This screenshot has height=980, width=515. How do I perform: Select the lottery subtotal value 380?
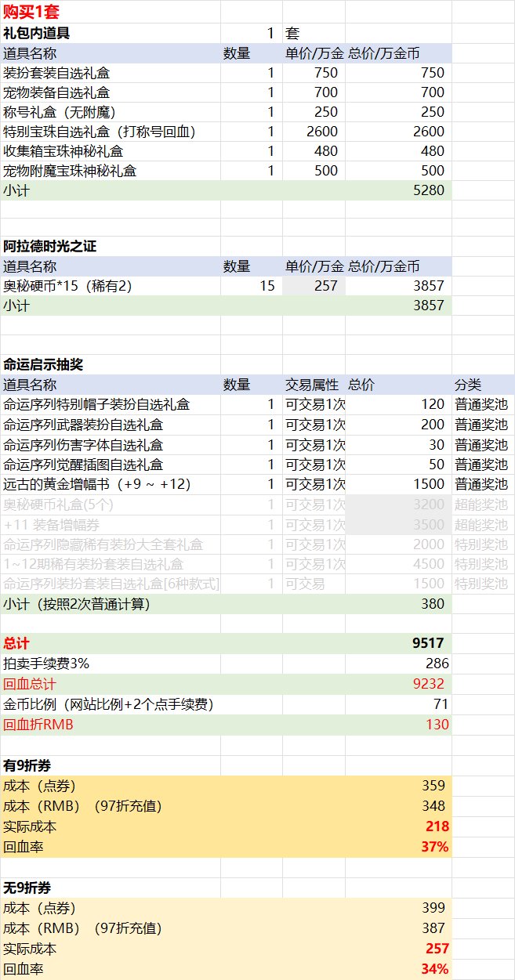(x=433, y=604)
